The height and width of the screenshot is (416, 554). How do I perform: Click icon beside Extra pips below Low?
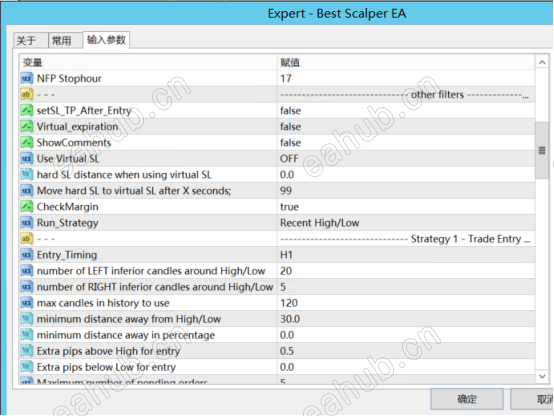click(x=27, y=367)
